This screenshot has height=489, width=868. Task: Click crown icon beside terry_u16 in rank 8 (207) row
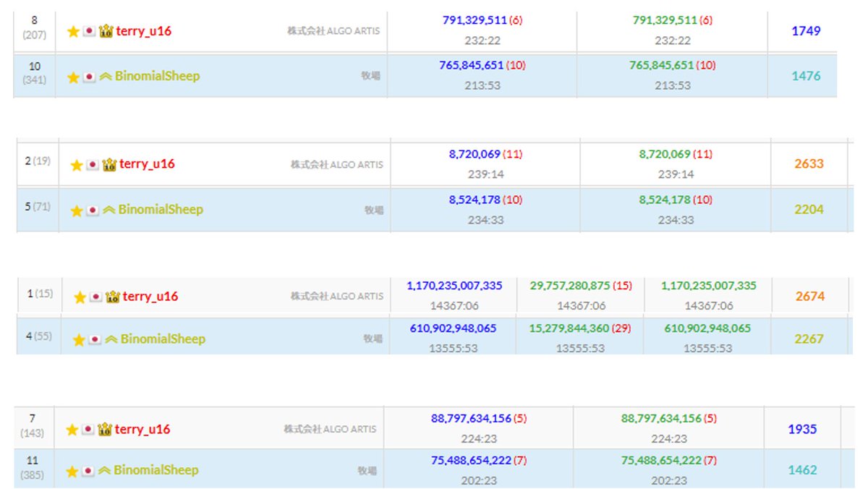[106, 32]
